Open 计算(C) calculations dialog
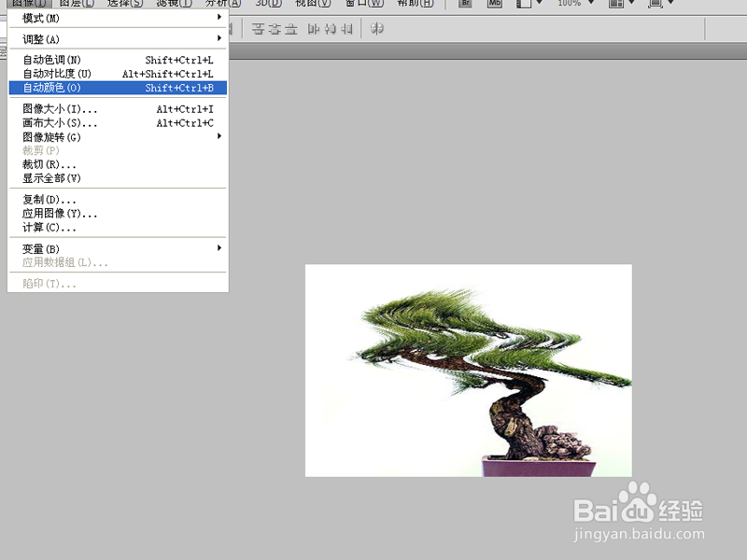The image size is (747, 560). tap(118, 228)
